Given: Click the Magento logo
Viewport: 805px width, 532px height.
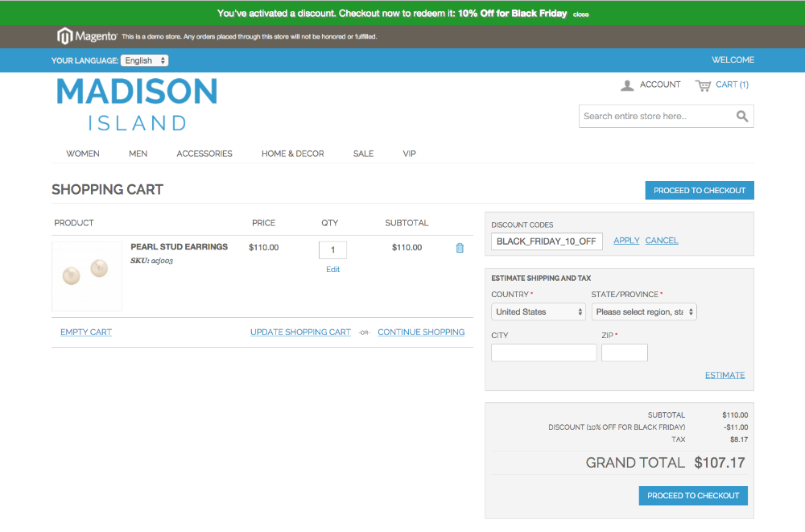Looking at the screenshot, I should pos(87,36).
